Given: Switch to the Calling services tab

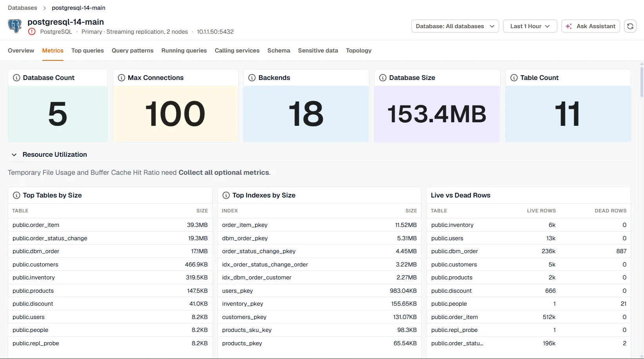Looking at the screenshot, I should point(237,51).
